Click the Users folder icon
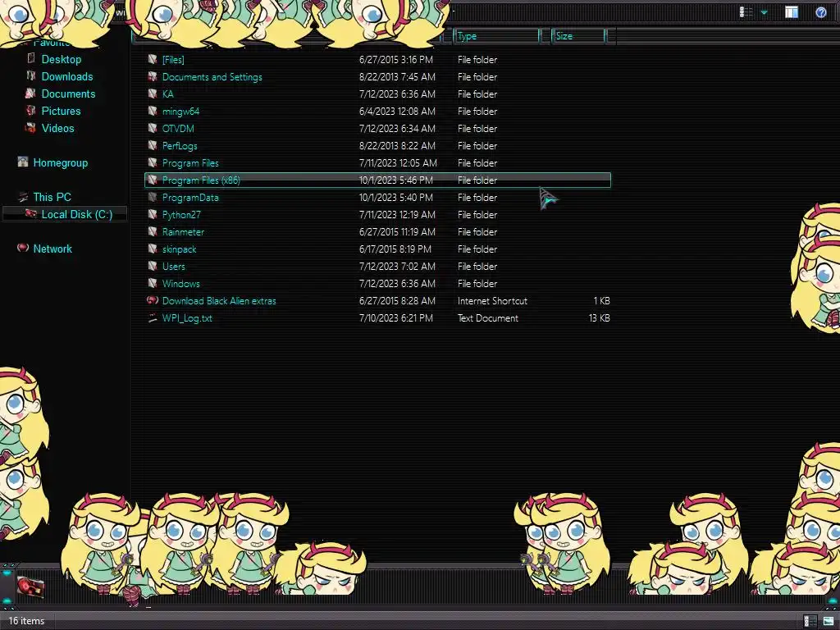Image resolution: width=840 pixels, height=630 pixels. coord(153,266)
